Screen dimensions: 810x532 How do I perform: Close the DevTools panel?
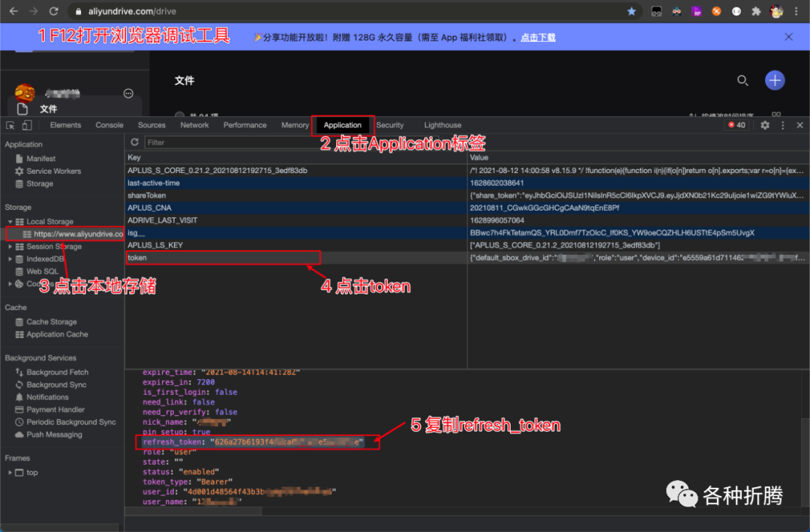(799, 125)
